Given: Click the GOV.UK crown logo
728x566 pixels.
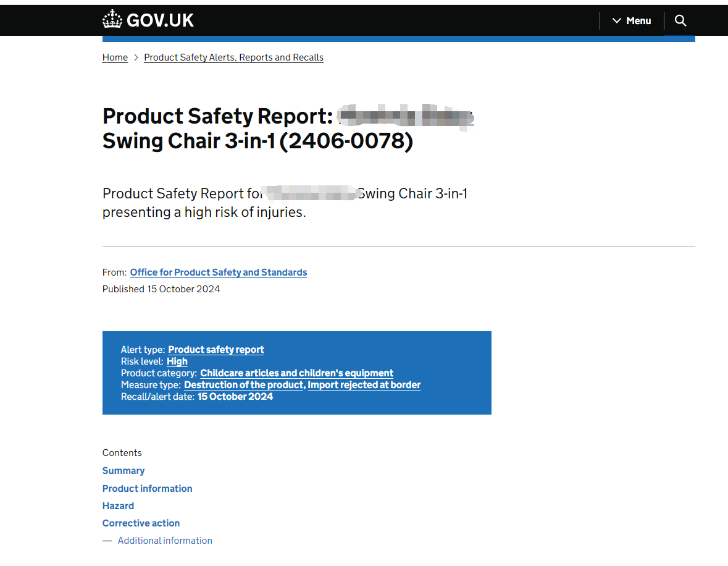Looking at the screenshot, I should 112,19.
